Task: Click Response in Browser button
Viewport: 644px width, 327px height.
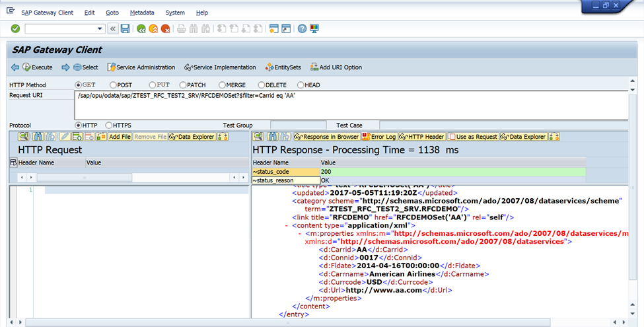Action: (x=327, y=136)
